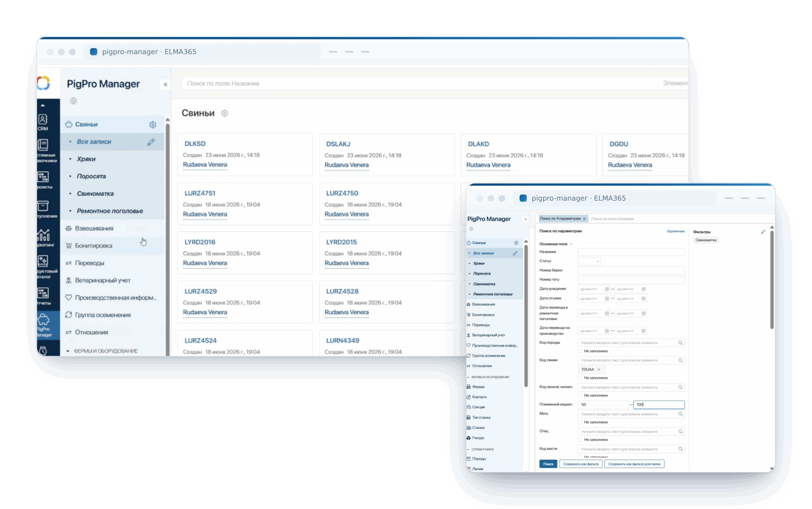
Task: Open the CRM section in the left rail
Action: pos(43,122)
